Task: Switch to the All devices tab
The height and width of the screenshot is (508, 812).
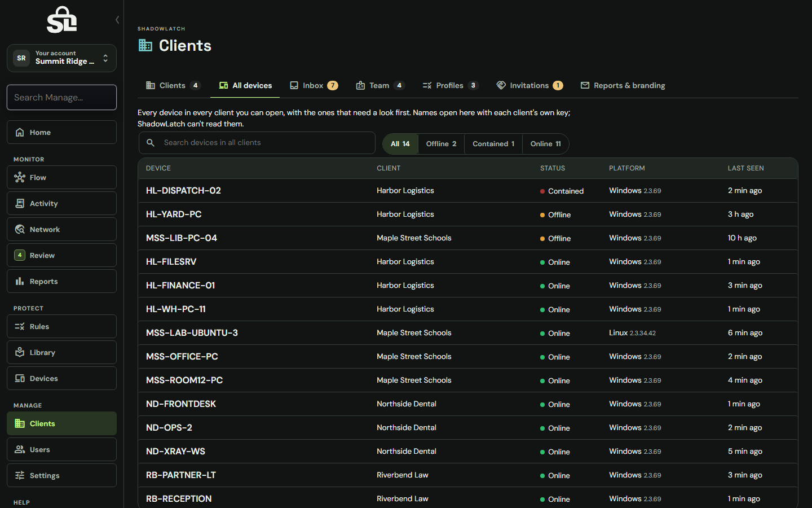Action: pyautogui.click(x=245, y=85)
